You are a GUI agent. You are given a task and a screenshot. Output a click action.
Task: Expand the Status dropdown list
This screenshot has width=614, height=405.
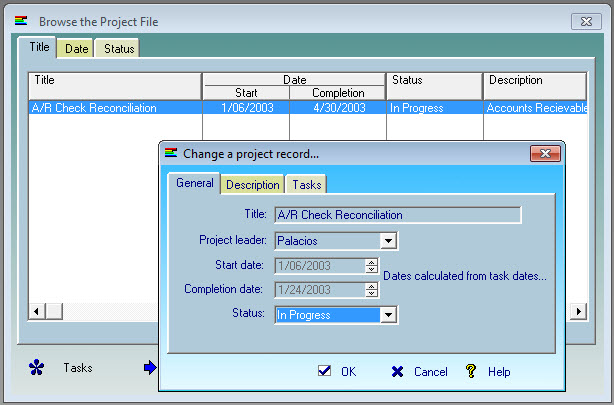point(389,314)
